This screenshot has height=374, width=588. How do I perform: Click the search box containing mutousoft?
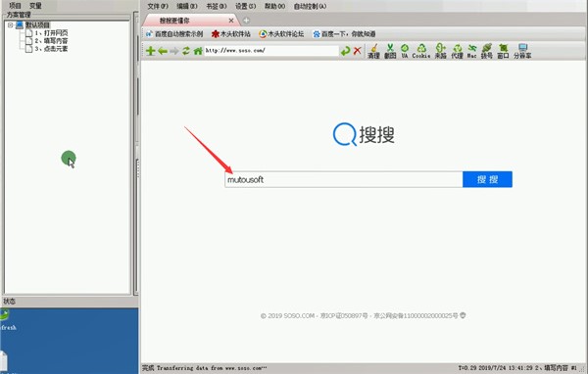(344, 179)
